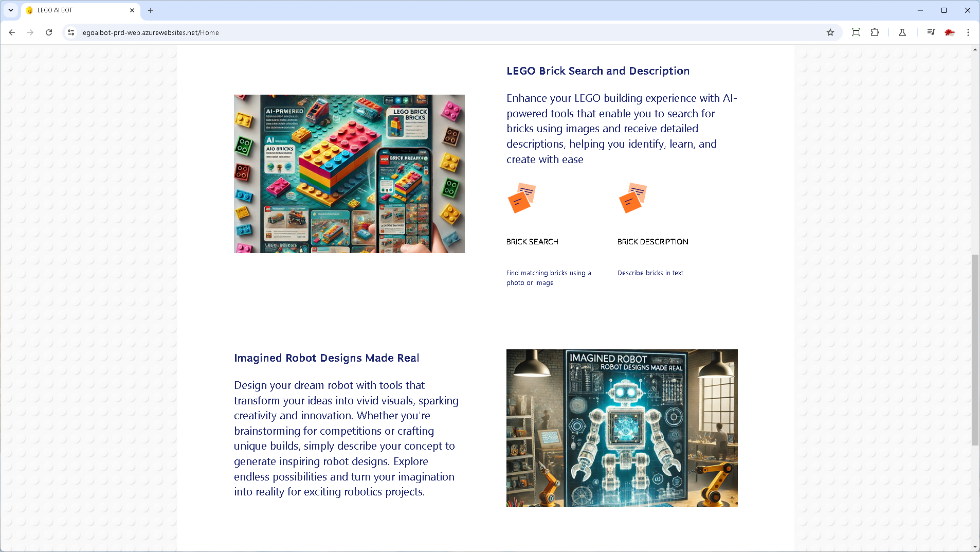Click the Brick Search sticky-note icon
The image size is (980, 552).
point(522,198)
